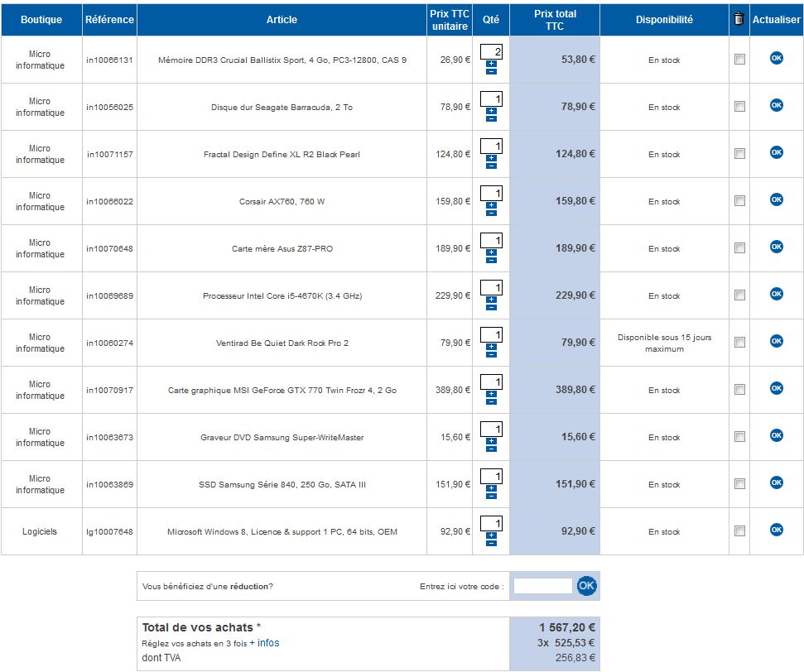804x672 pixels.
Task: Click the OK update icon for SSD Samsung Série 840
Action: point(777,482)
